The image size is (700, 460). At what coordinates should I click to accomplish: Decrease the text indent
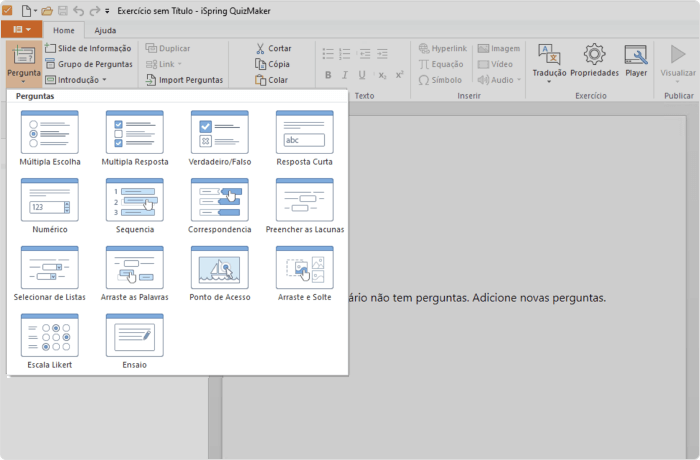tap(365, 54)
